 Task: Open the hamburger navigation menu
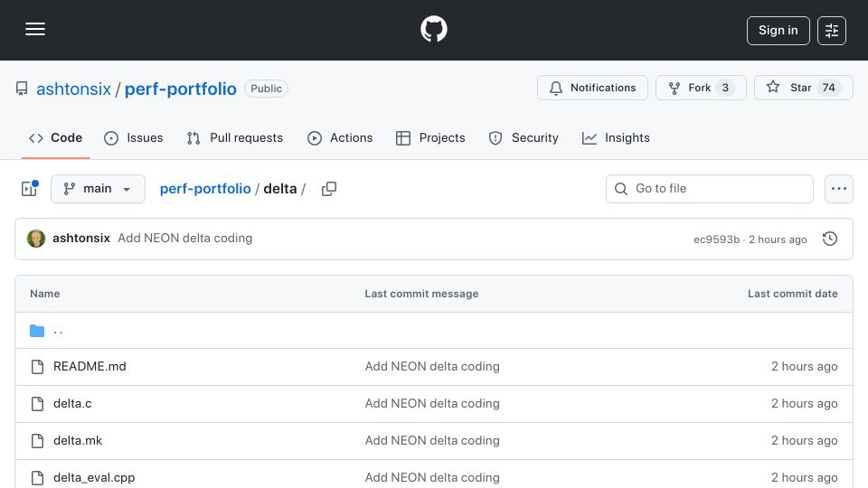35,29
